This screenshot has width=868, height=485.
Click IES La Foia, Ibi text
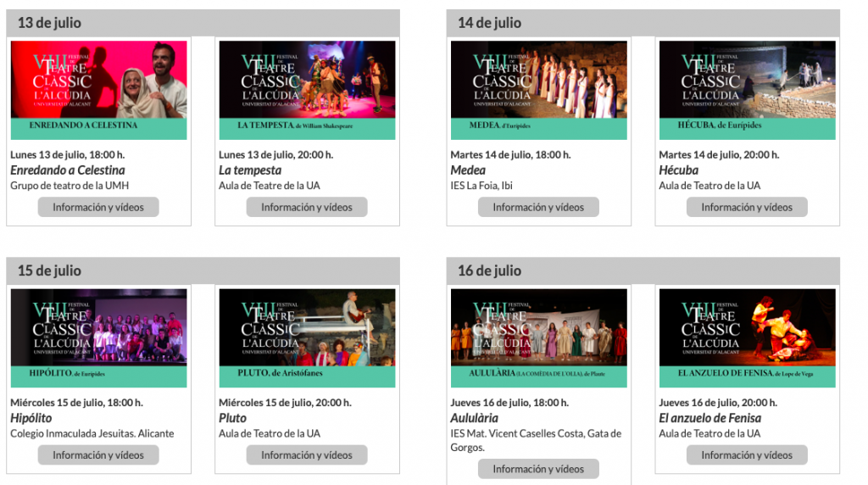(x=481, y=186)
